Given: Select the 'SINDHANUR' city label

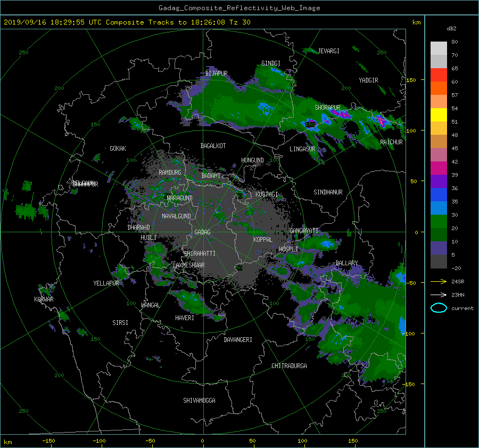Looking at the screenshot, I should click(328, 192).
